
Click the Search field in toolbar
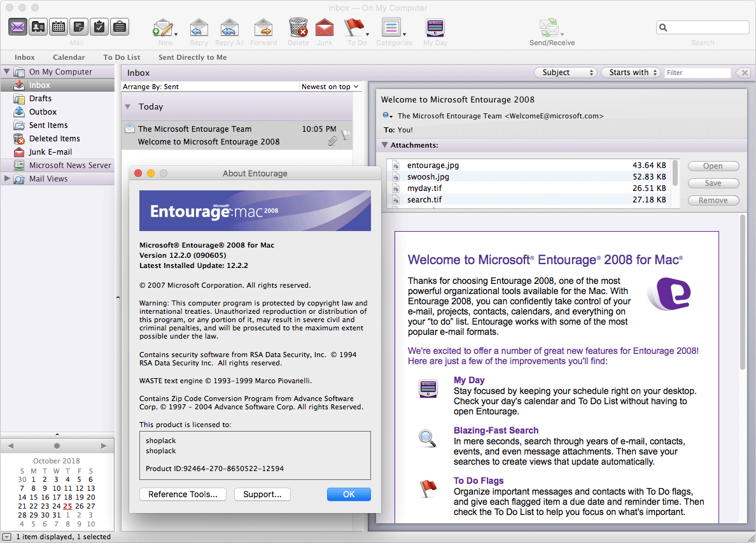pos(703,27)
